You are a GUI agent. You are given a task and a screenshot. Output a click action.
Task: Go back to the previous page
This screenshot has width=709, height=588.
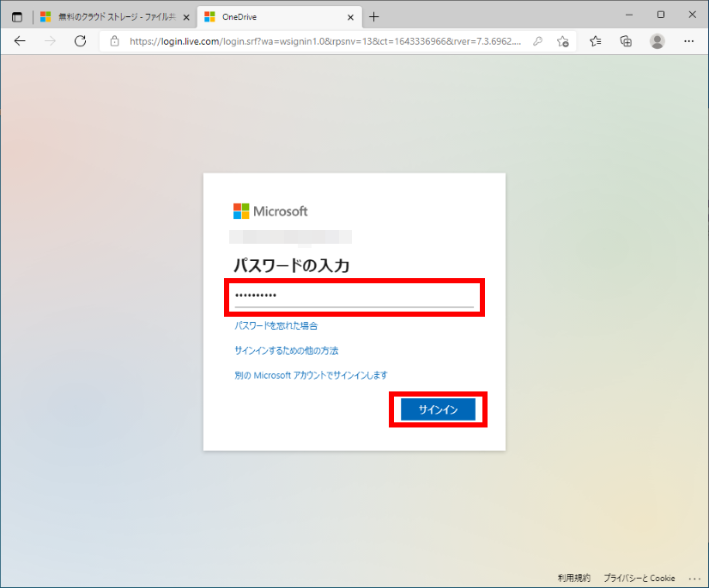click(x=20, y=41)
